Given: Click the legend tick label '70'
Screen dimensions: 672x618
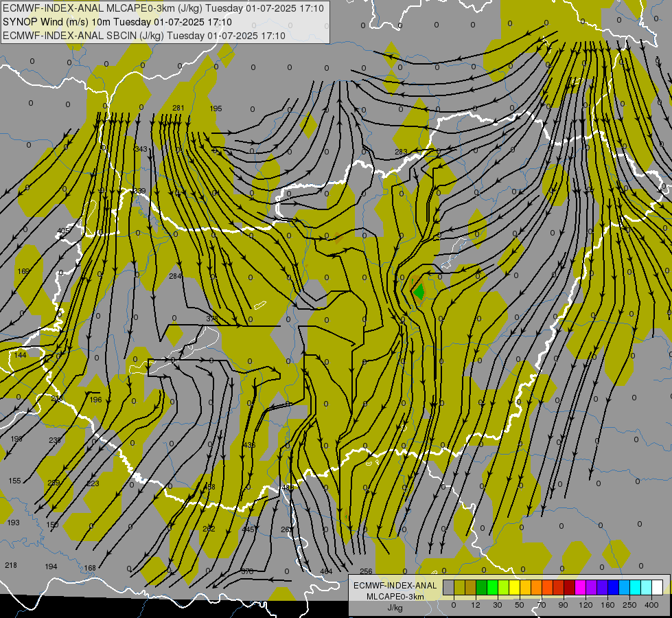Looking at the screenshot, I should click(x=542, y=605).
